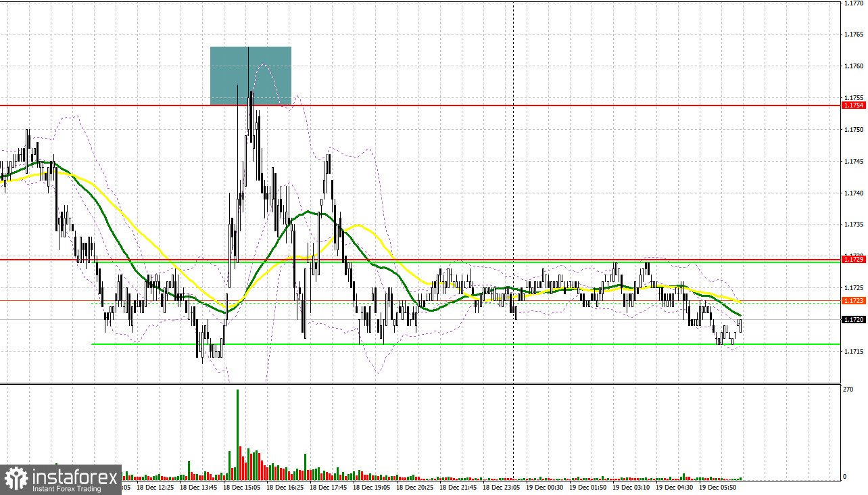The width and height of the screenshot is (868, 495).
Task: Click the 18 Dec 23:05 time label
Action: [500, 486]
